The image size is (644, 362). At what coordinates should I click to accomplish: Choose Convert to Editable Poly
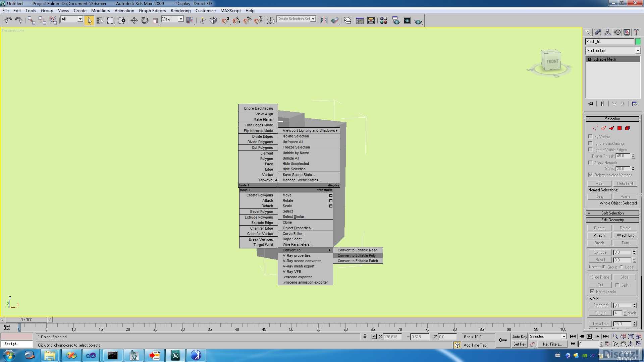coord(358,255)
